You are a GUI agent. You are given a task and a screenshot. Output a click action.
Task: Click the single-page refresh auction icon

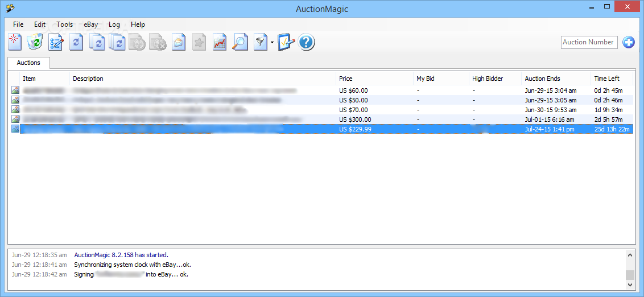coord(76,42)
